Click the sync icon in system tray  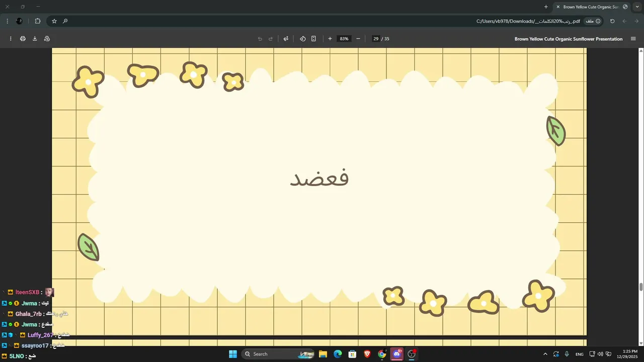click(556, 354)
